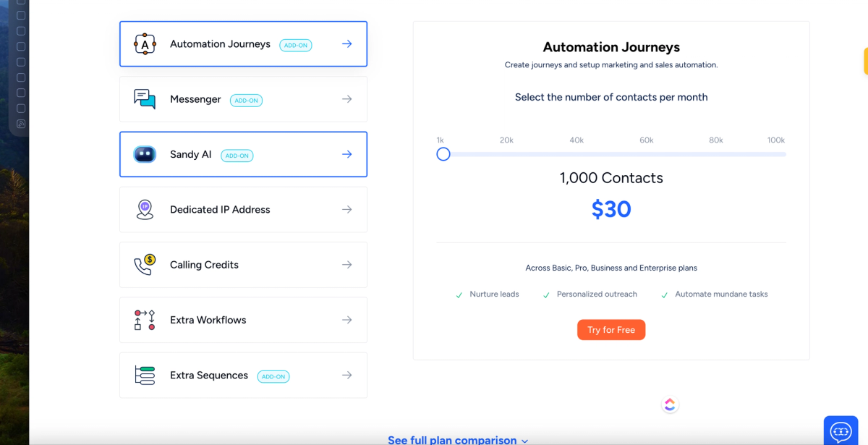Click the 80k mark above the slider
The height and width of the screenshot is (445, 868).
coord(716,140)
